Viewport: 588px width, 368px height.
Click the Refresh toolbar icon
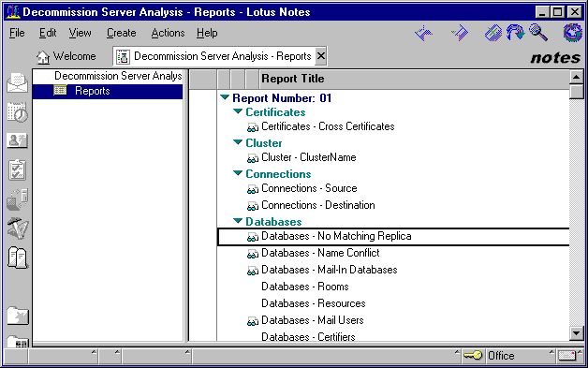click(x=516, y=33)
